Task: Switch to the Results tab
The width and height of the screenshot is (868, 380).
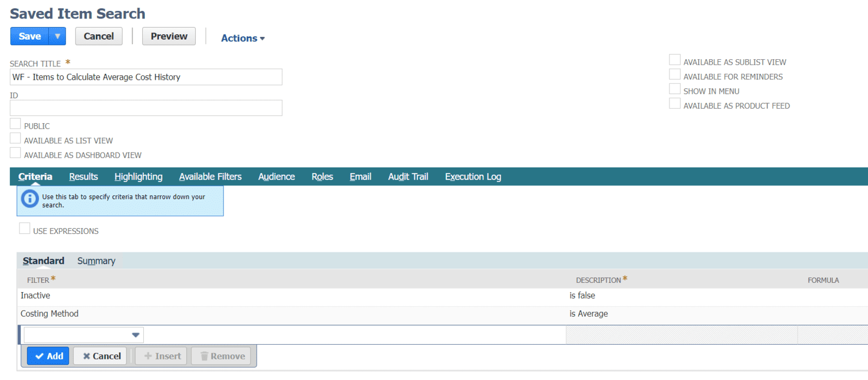Action: click(84, 176)
